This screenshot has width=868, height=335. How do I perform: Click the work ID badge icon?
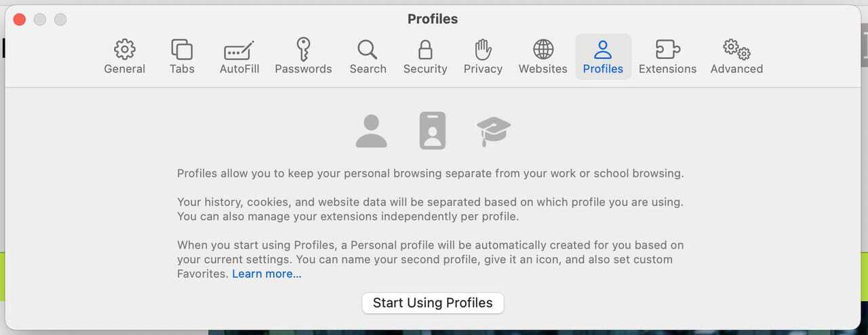433,130
